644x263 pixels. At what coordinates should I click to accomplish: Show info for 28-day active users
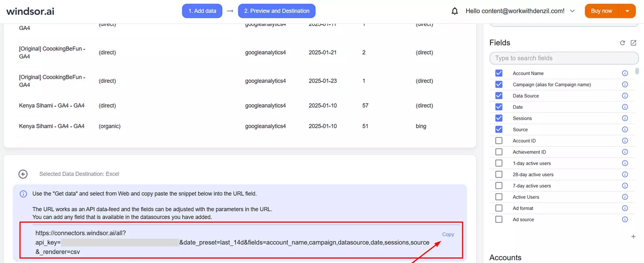[625, 174]
